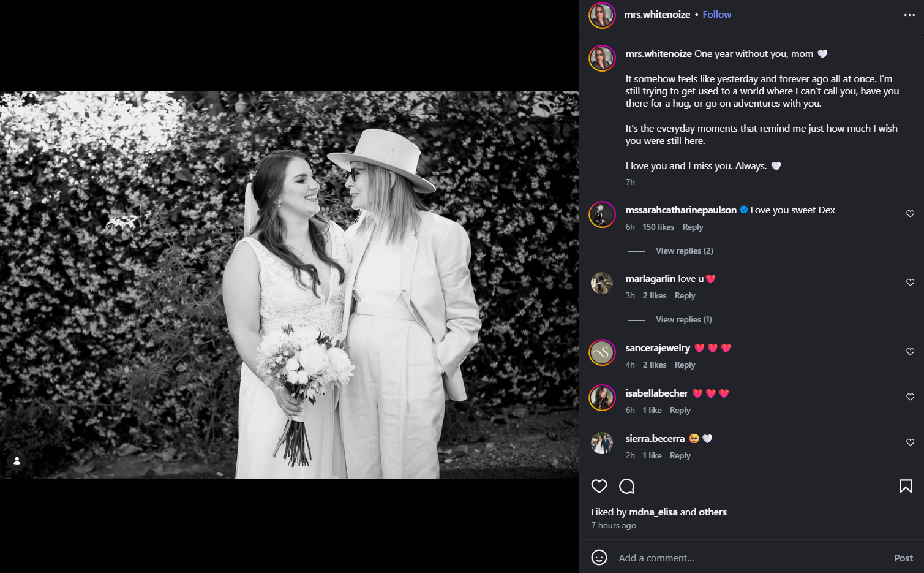
Task: Show tagged people icon on photo
Action: click(x=17, y=461)
